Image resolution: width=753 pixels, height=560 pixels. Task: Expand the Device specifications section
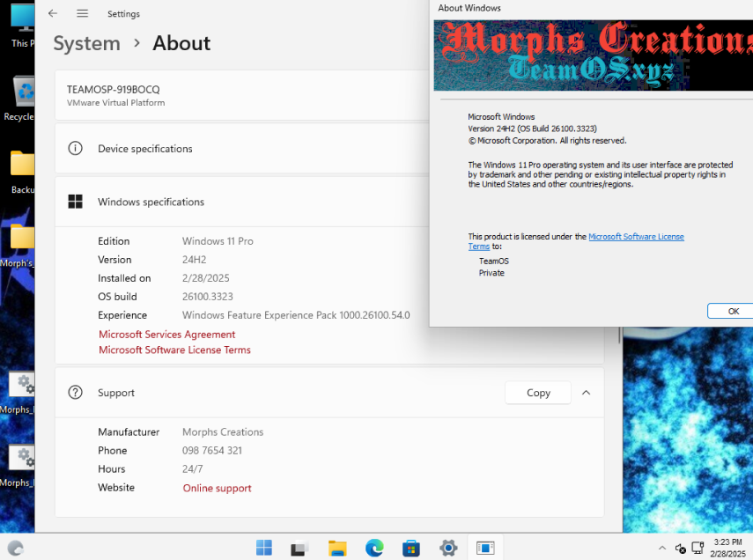[x=242, y=149]
